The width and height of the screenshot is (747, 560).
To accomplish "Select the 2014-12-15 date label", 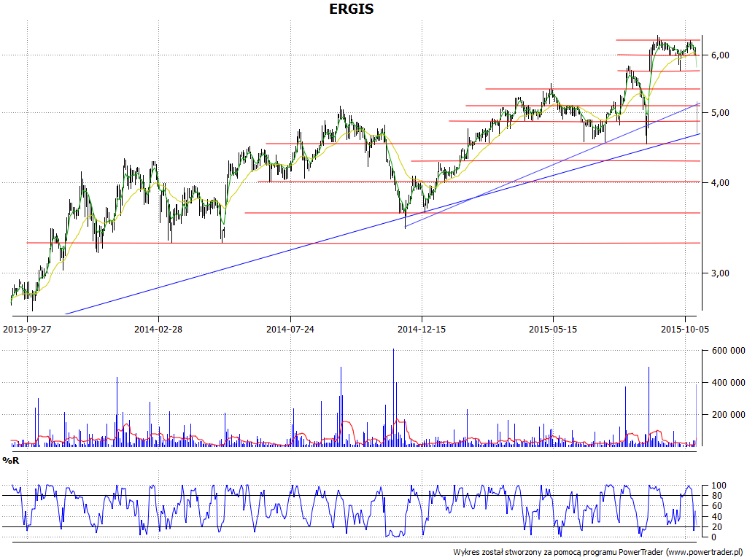I will (422, 329).
